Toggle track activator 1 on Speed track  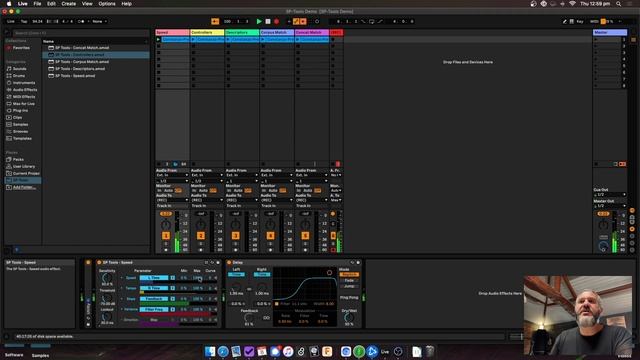pos(166,236)
